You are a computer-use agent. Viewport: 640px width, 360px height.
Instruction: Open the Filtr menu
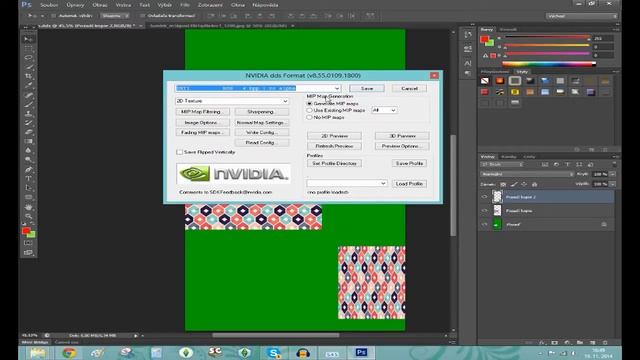185,5
